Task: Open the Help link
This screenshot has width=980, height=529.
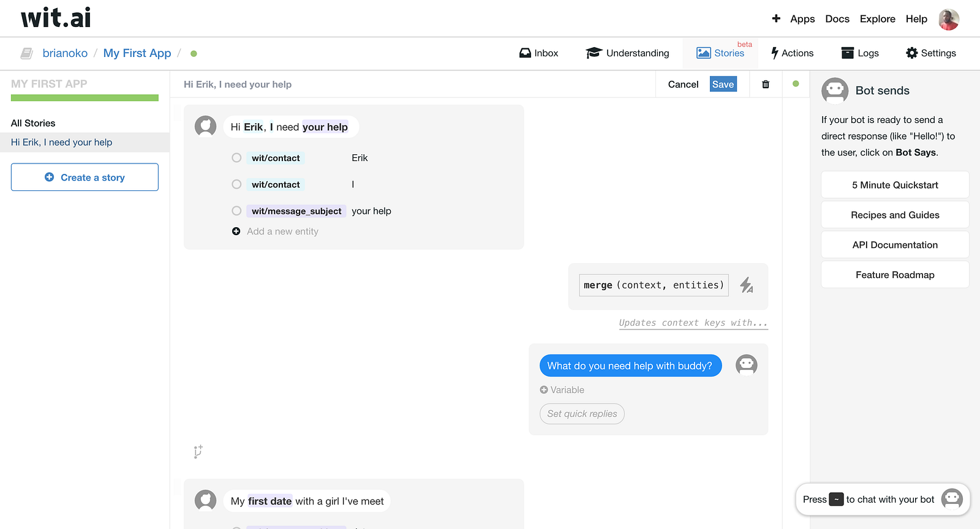Action: pyautogui.click(x=916, y=19)
